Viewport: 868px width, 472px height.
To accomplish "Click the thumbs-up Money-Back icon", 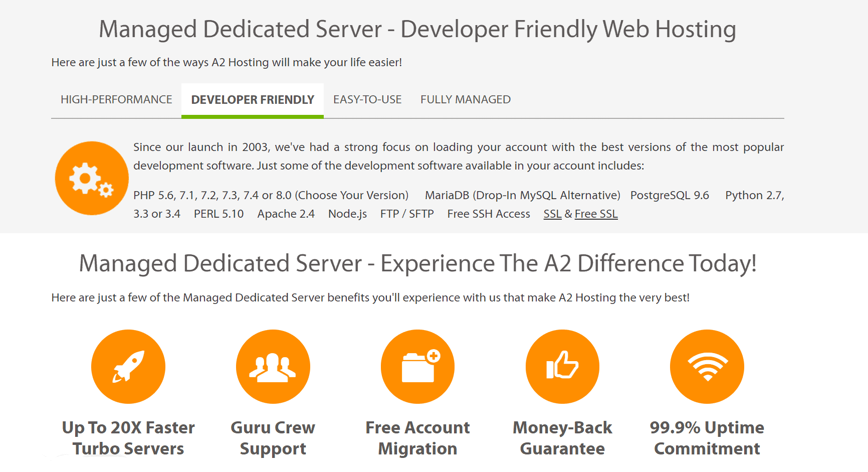I will tap(562, 367).
